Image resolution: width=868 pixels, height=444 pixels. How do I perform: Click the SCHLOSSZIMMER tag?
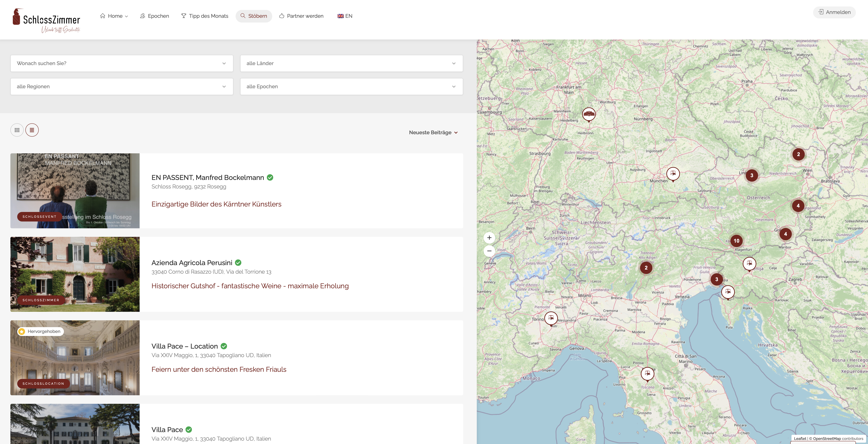coord(41,300)
